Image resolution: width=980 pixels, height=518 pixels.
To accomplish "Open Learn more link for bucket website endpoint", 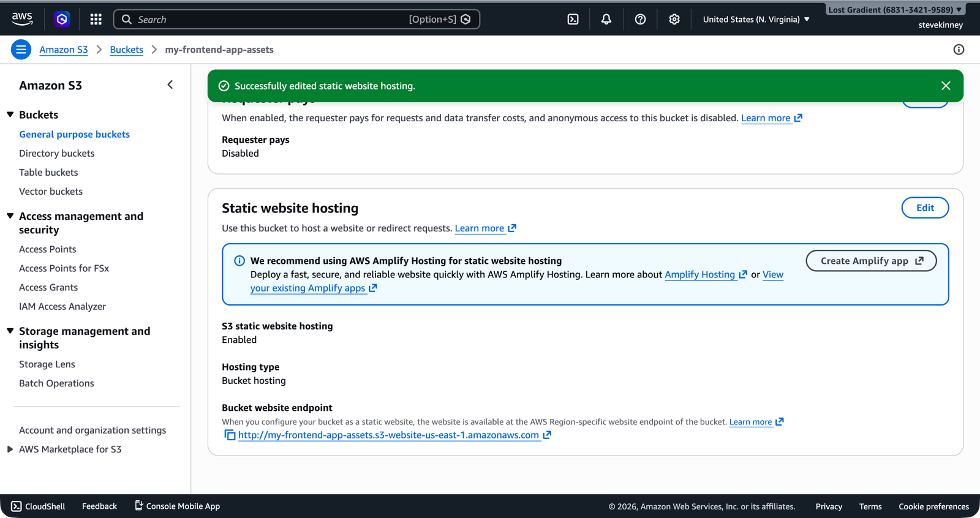I will pyautogui.click(x=756, y=422).
